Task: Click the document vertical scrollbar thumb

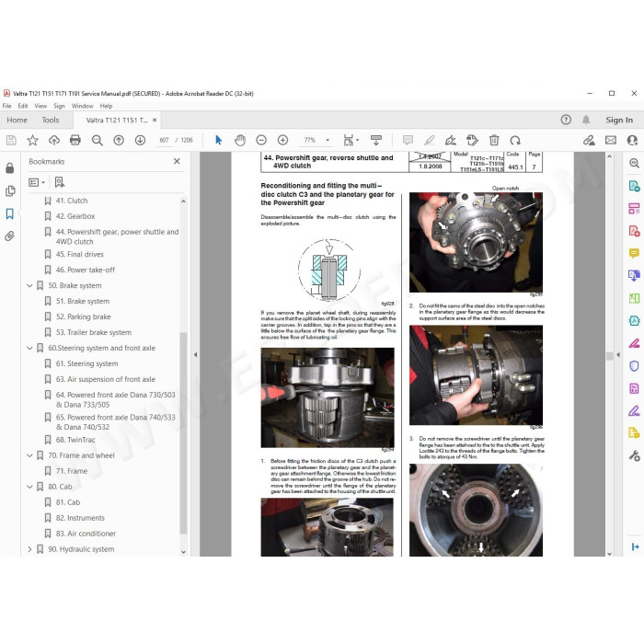Action: [x=609, y=356]
